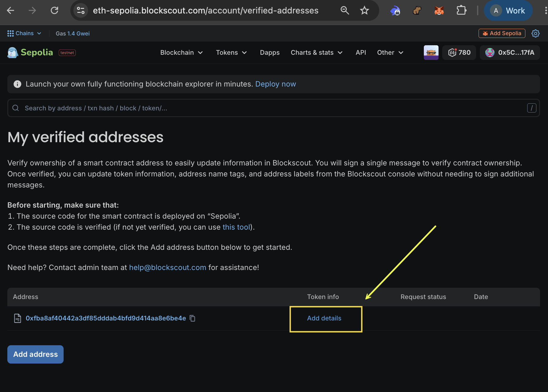Open the 'this tool' verification link
Image resolution: width=548 pixels, height=392 pixels.
coord(236,227)
